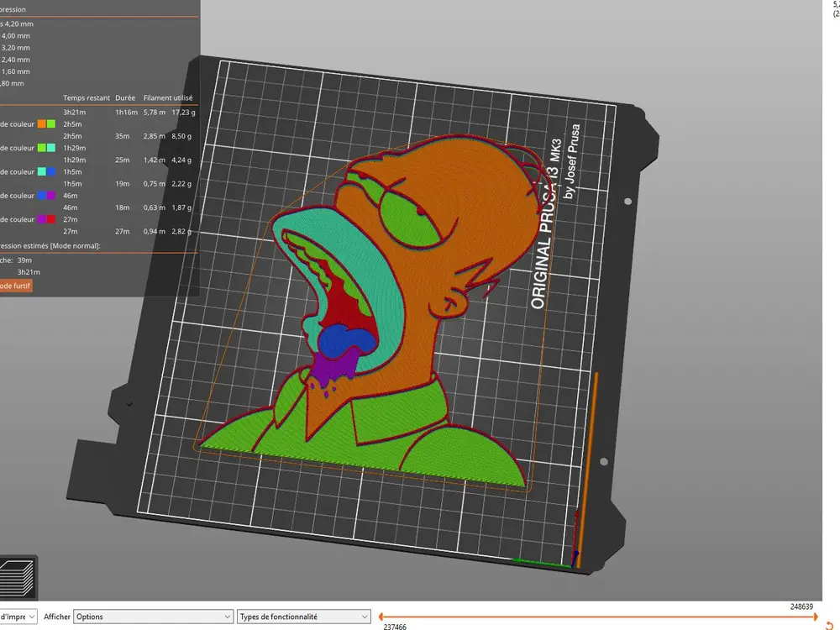Click teal swatch in third color change row
The width and height of the screenshot is (840, 630).
pyautogui.click(x=41, y=171)
